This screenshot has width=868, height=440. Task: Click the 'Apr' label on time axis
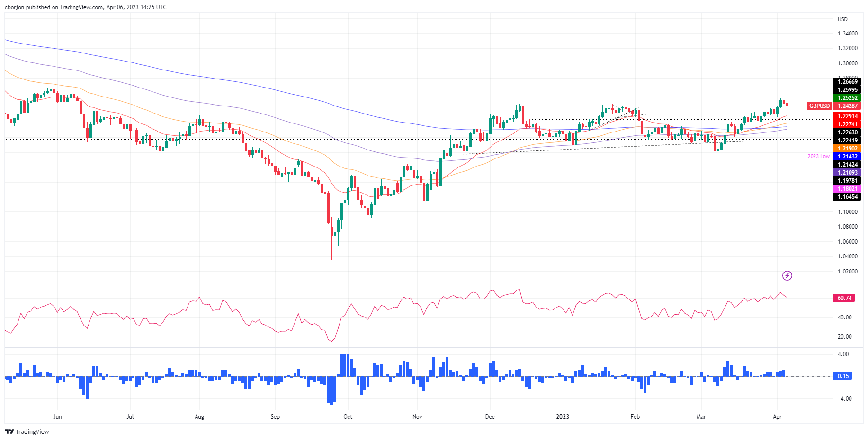coord(777,417)
